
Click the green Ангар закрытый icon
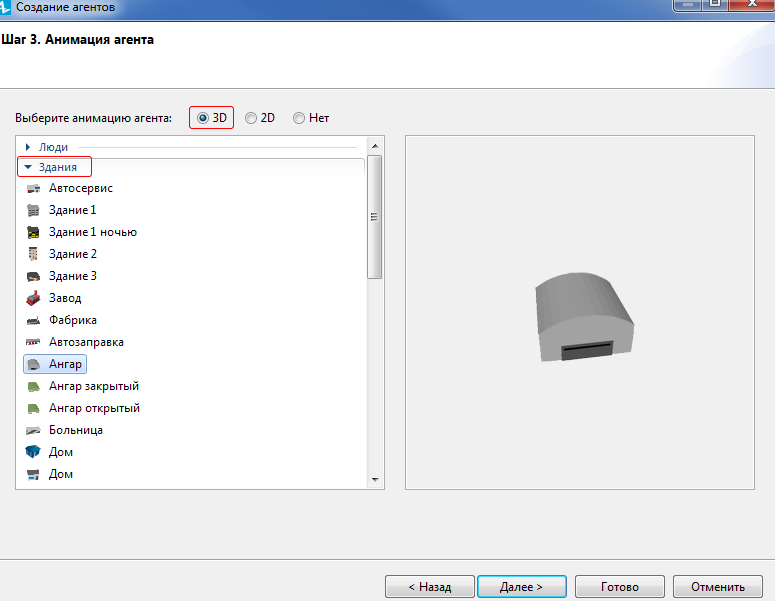click(33, 386)
